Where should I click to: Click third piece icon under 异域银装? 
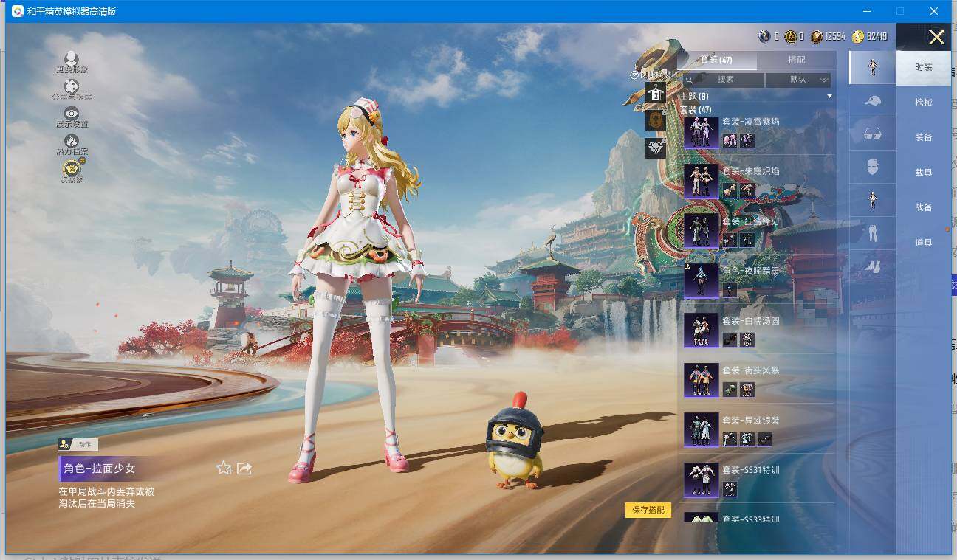[765, 439]
